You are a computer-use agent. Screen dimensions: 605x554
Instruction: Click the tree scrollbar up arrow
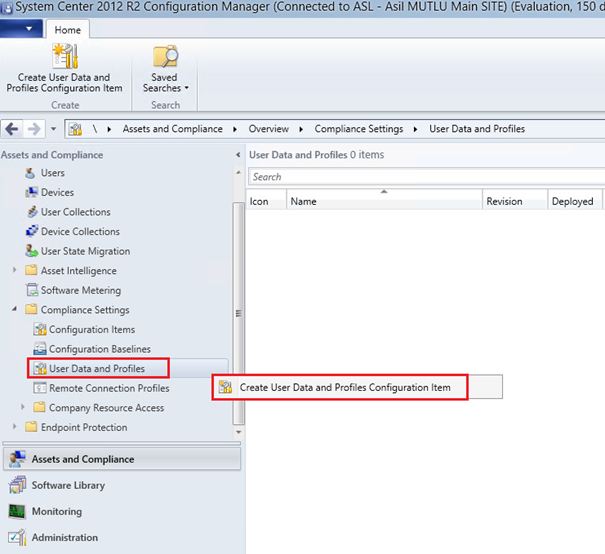(x=238, y=172)
